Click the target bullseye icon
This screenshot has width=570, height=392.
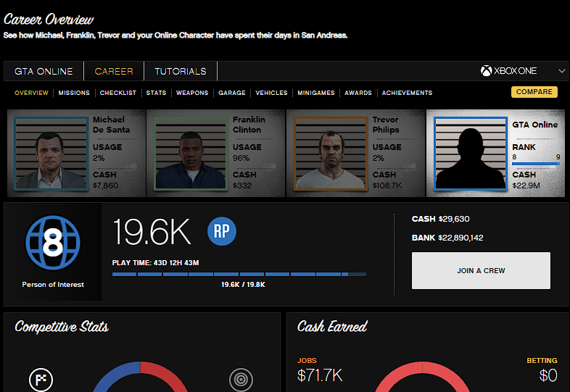(x=241, y=380)
